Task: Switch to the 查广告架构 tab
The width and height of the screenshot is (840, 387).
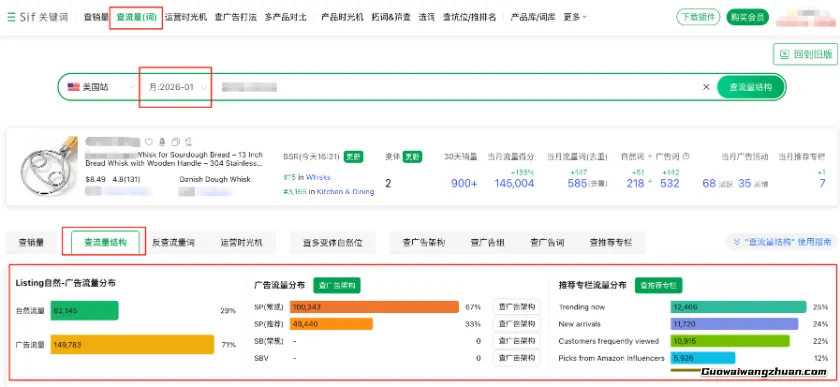Action: [424, 242]
